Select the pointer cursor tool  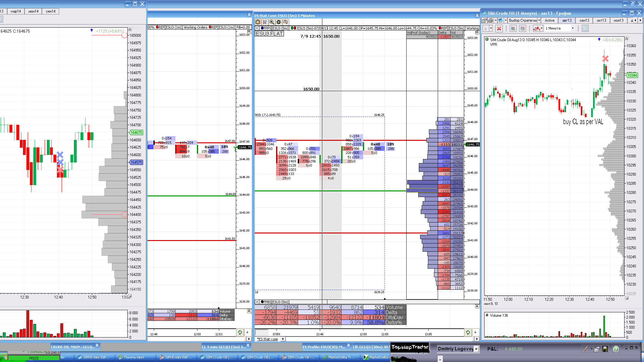pyautogui.click(x=486, y=28)
